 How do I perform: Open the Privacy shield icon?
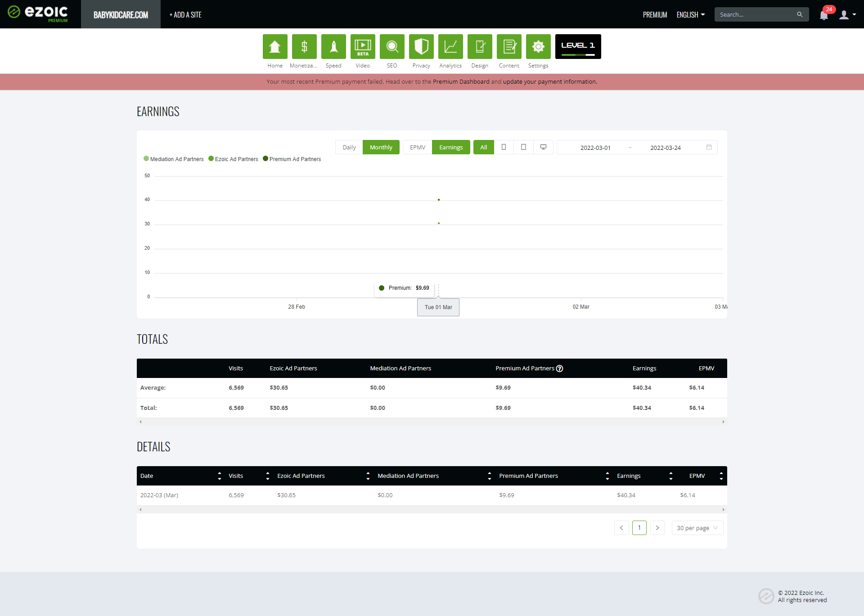(x=421, y=47)
